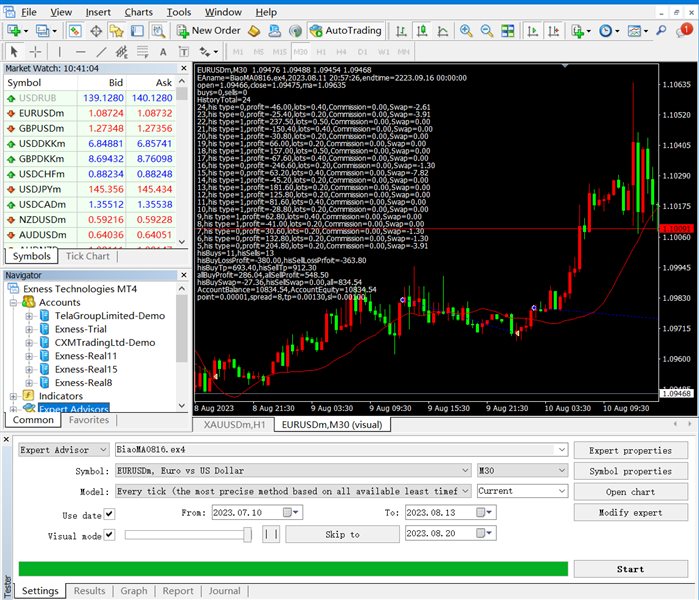The height and width of the screenshot is (600, 699).
Task: Click the Modify expert button
Action: [630, 513]
